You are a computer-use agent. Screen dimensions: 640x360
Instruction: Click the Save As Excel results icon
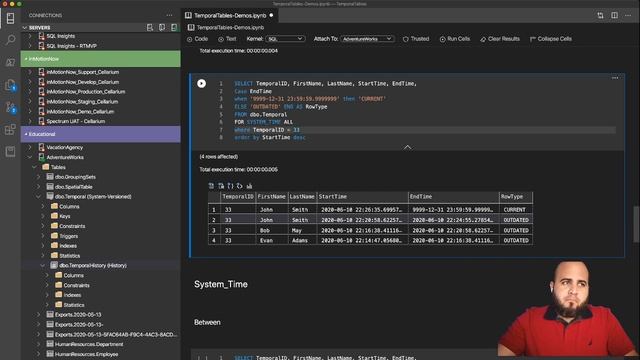221,186
